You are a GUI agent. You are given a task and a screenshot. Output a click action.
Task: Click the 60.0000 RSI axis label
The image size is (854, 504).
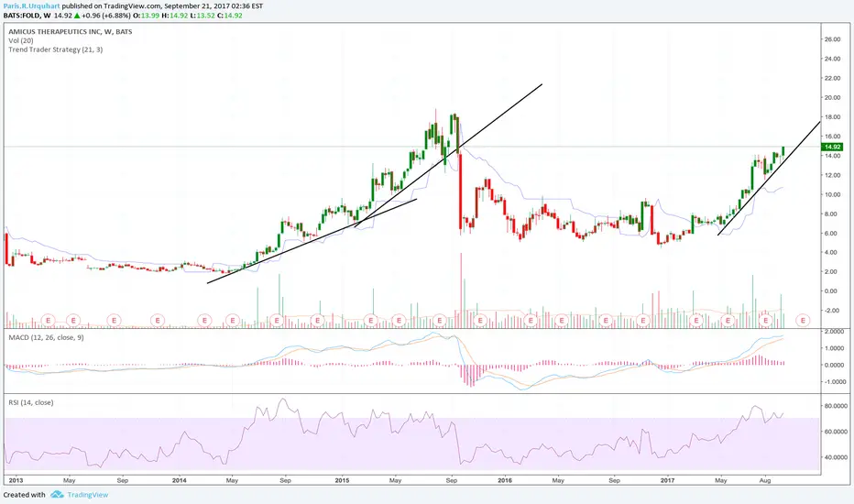tap(834, 432)
